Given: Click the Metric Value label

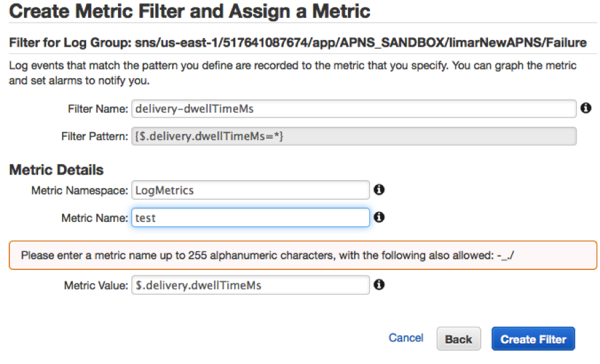Looking at the screenshot, I should (95, 285).
